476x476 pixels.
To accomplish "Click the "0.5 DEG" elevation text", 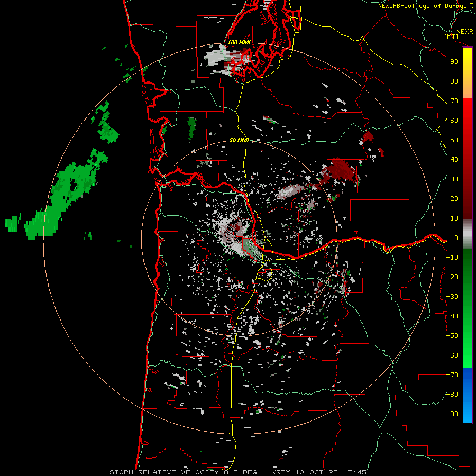I will point(241,472).
